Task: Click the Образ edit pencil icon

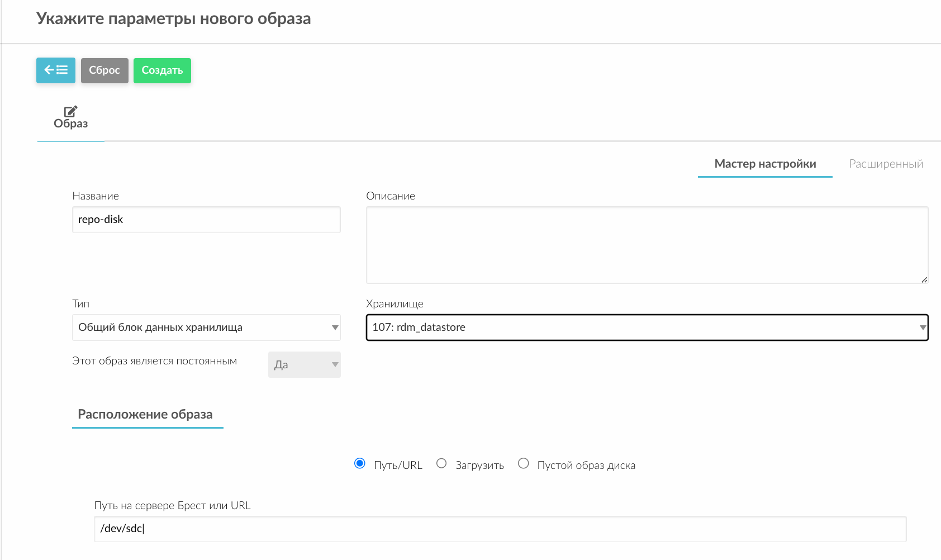Action: [x=70, y=111]
